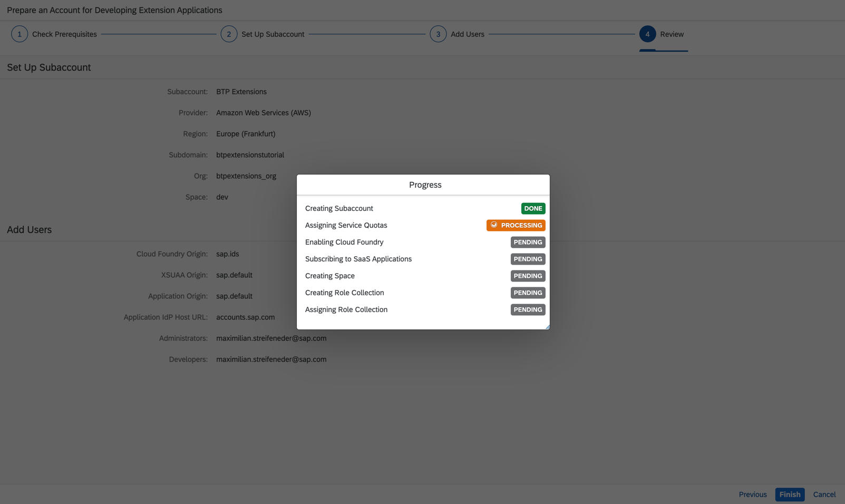This screenshot has width=845, height=504.
Task: Click the page title Prepare an Account
Action: (x=114, y=10)
